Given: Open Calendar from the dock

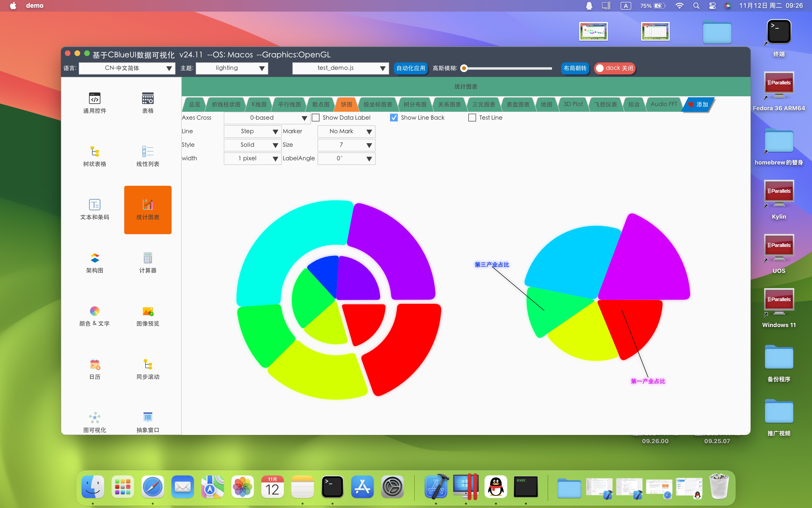Looking at the screenshot, I should point(272,487).
